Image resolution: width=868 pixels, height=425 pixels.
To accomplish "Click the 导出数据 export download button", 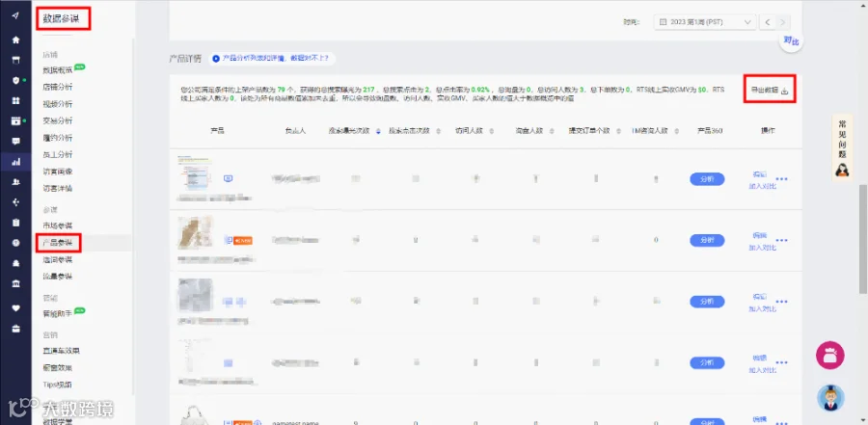I will click(x=770, y=91).
